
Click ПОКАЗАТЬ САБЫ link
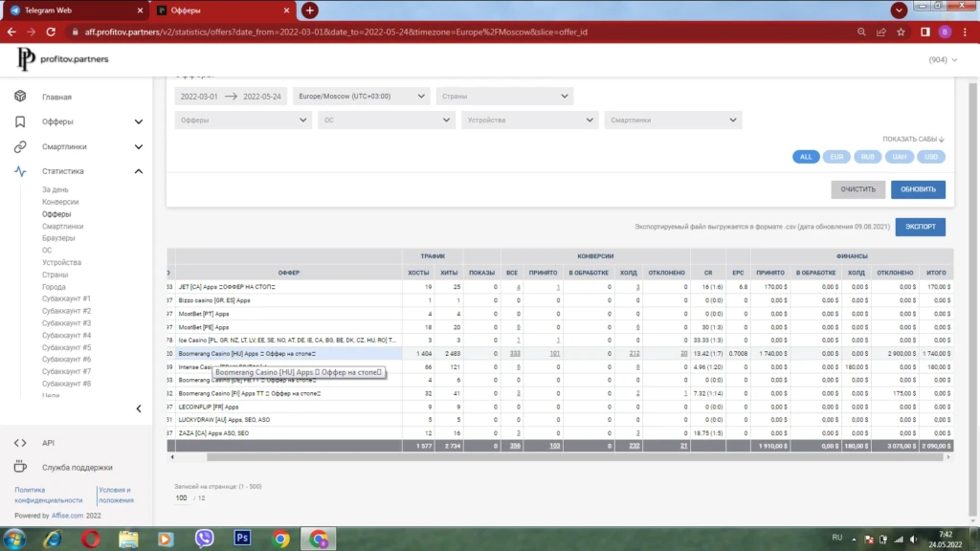pos(913,140)
